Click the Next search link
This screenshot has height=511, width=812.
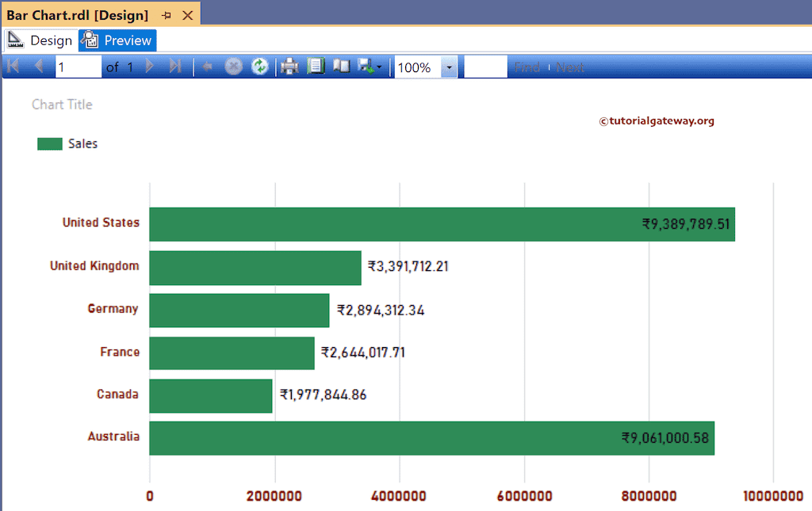point(570,67)
